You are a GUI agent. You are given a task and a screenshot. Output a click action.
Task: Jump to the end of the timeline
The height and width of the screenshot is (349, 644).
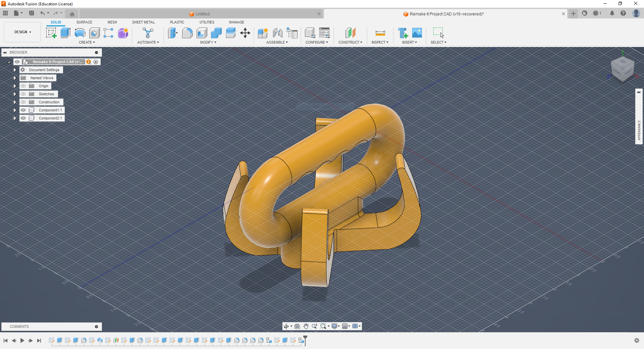coord(39,341)
